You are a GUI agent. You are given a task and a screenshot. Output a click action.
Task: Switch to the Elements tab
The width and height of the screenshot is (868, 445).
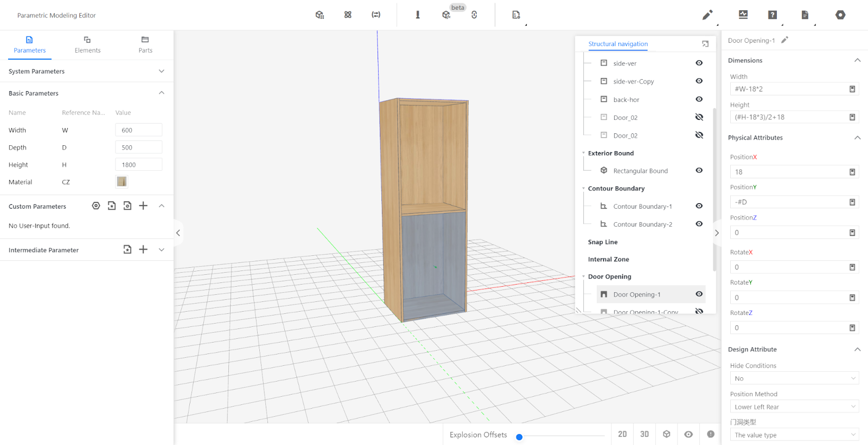point(87,44)
